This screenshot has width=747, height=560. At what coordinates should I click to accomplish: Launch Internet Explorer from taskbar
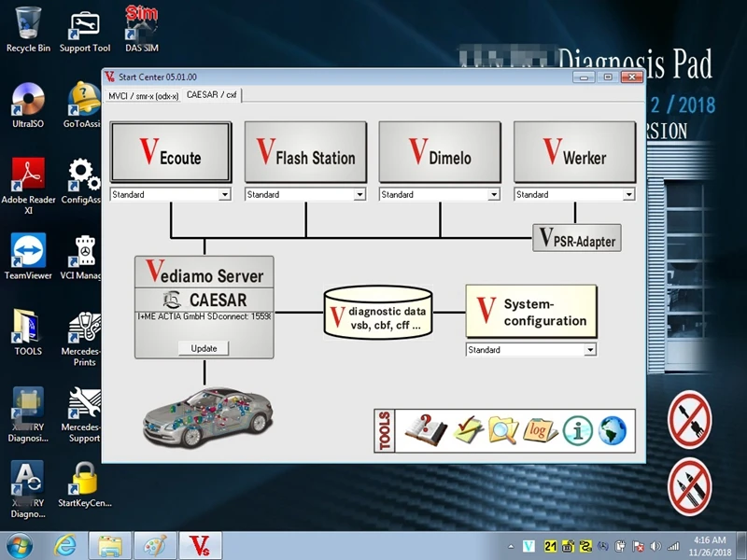64,546
